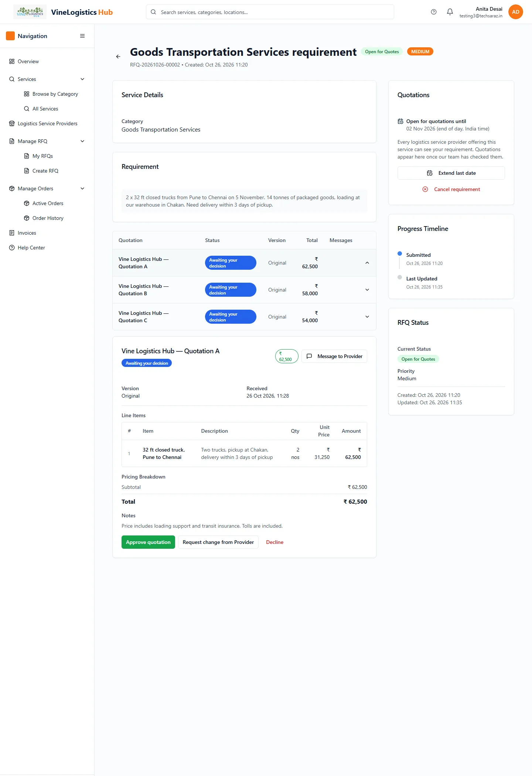Open the help question-mark icon in header
The image size is (532, 776).
434,12
